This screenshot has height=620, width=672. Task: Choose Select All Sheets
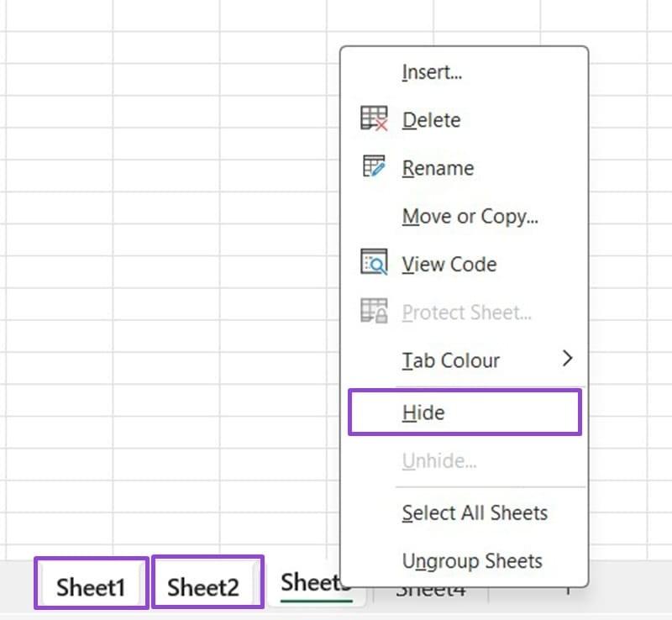[475, 512]
